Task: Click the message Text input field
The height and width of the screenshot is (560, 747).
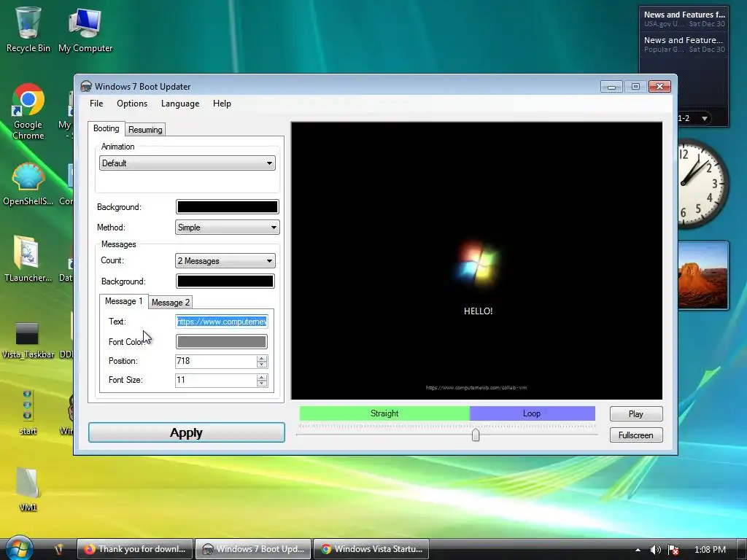Action: click(222, 322)
